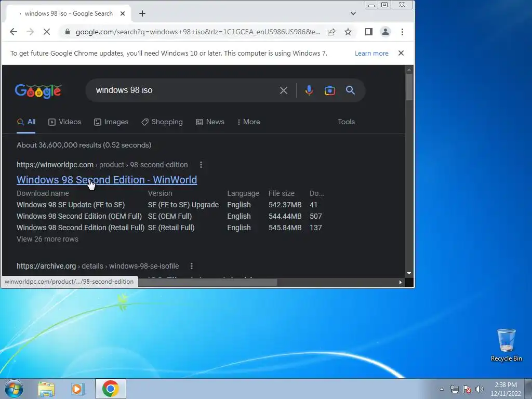Expand the tab search chevron

tap(353, 14)
